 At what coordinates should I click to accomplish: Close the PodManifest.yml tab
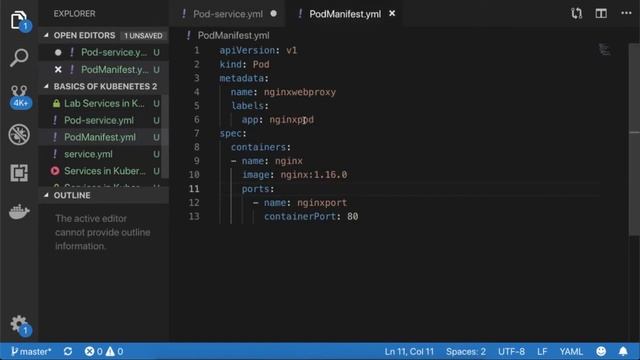coord(392,13)
